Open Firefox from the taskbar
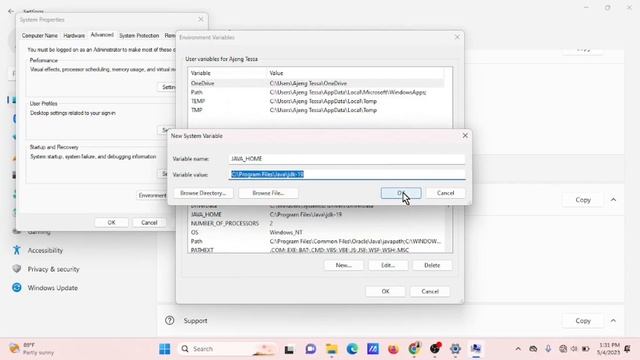 pyautogui.click(x=393, y=349)
